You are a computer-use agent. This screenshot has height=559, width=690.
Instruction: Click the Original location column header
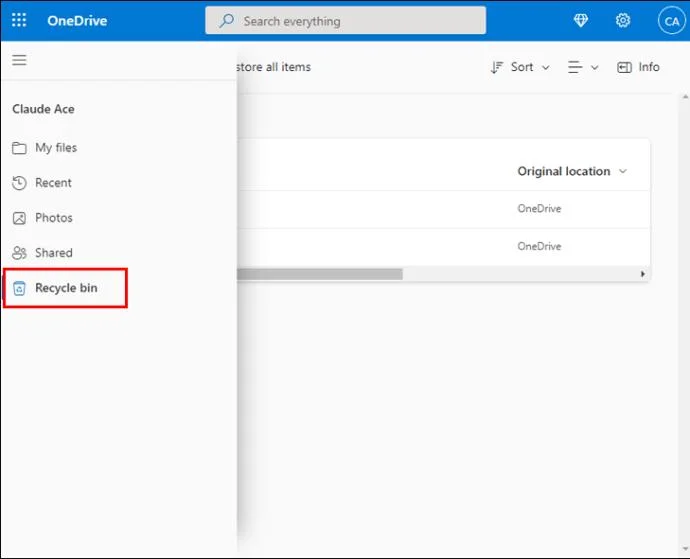(x=564, y=171)
